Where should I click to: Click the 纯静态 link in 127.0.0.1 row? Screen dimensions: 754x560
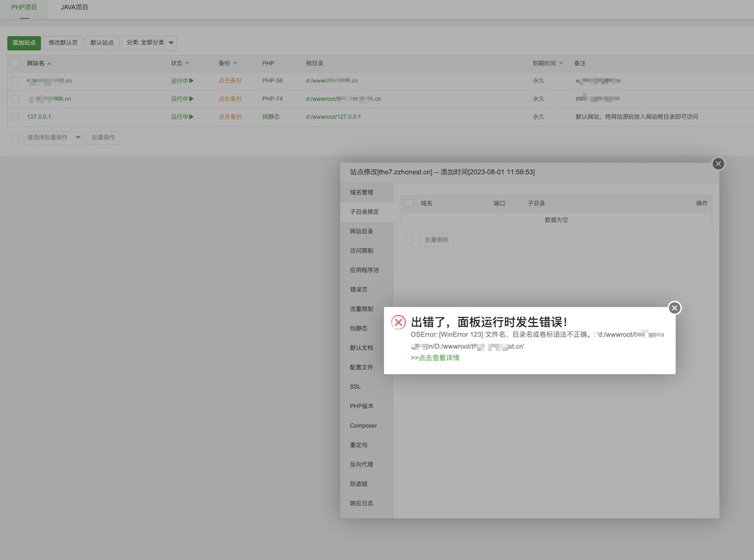tap(271, 117)
